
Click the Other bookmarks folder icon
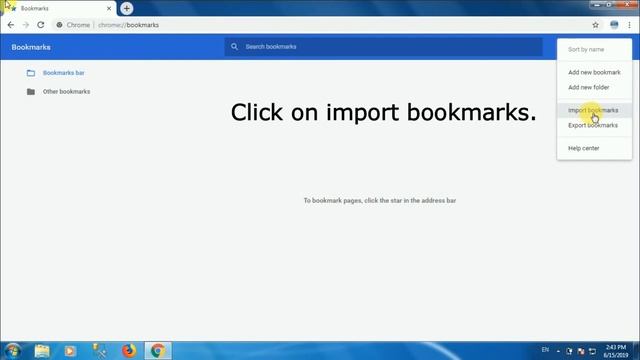(x=31, y=92)
